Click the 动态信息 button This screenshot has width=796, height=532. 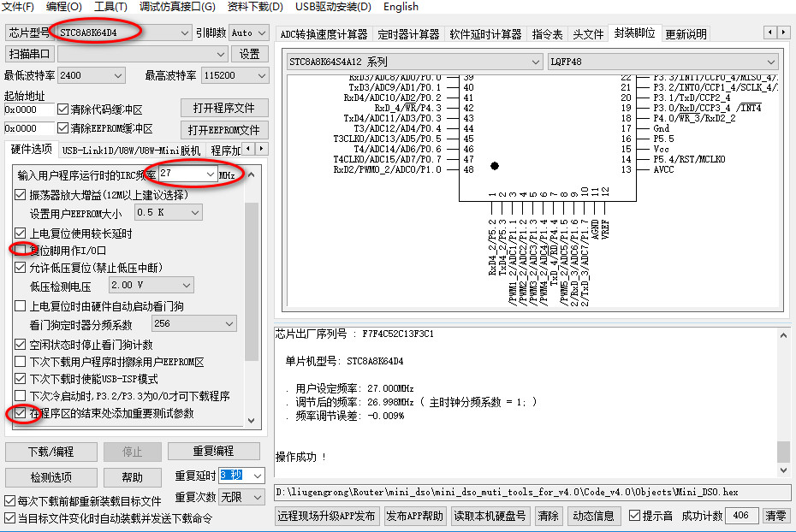[x=593, y=516]
